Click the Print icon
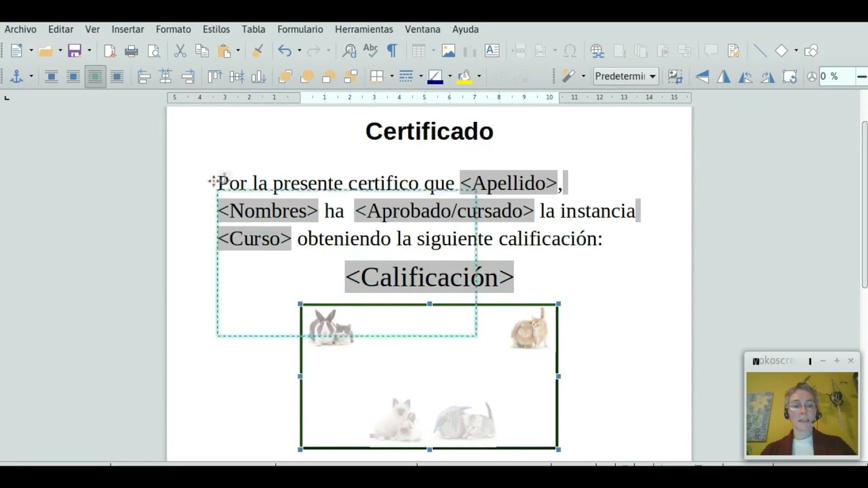 [132, 51]
